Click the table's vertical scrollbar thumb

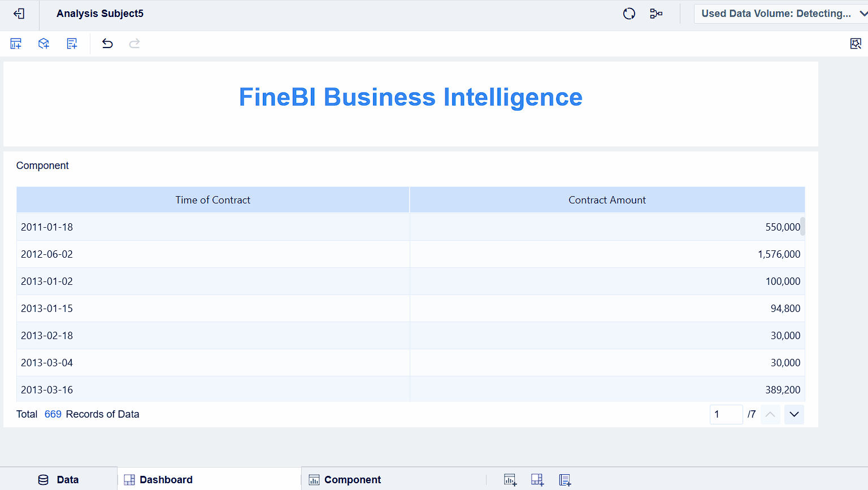pyautogui.click(x=802, y=226)
